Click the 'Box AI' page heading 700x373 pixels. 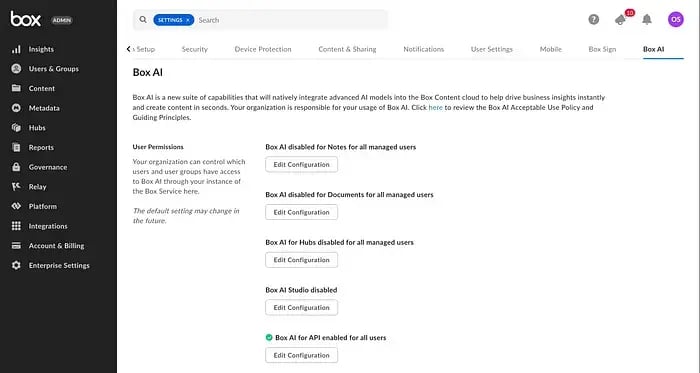pyautogui.click(x=147, y=72)
